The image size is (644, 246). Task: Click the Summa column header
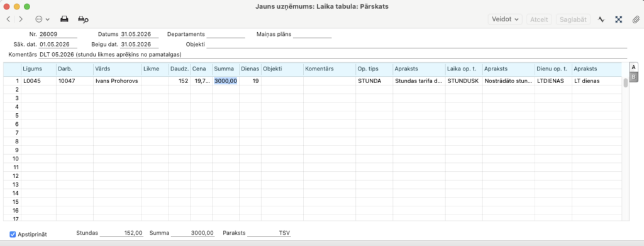226,69
